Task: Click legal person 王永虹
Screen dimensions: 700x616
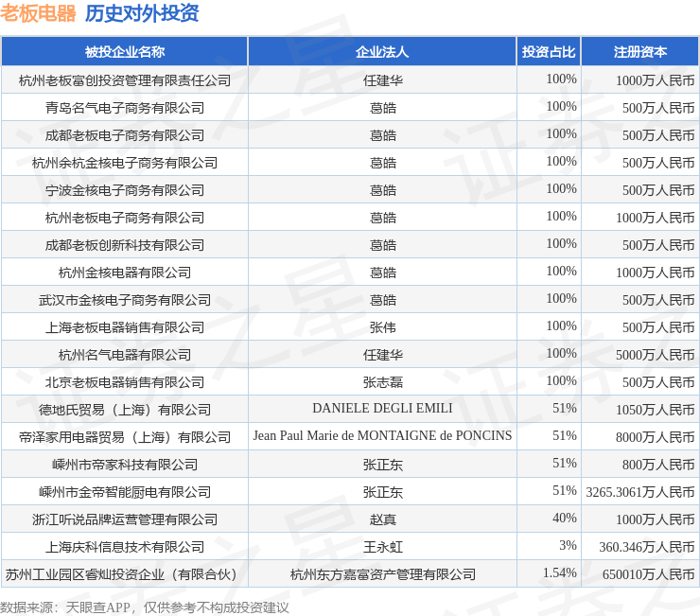Action: pos(382,547)
